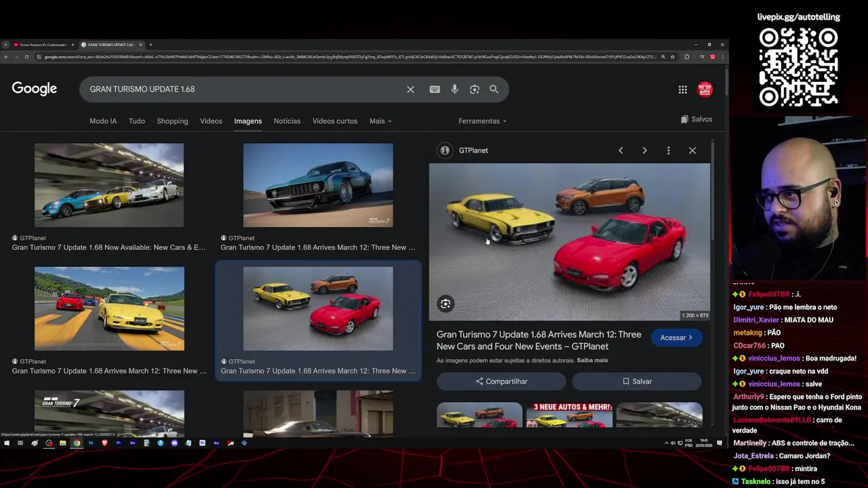Open a new browser tab with plus

[x=151, y=45]
